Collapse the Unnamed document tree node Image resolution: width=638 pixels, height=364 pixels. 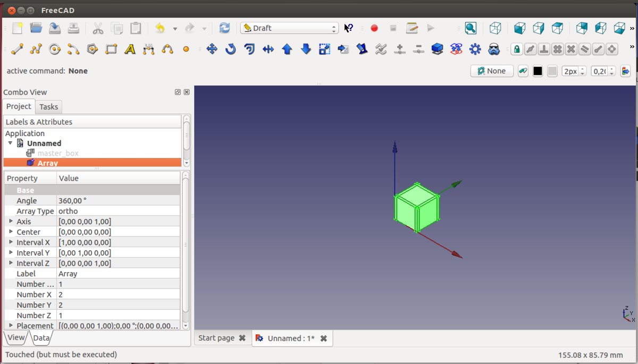pyautogui.click(x=10, y=143)
